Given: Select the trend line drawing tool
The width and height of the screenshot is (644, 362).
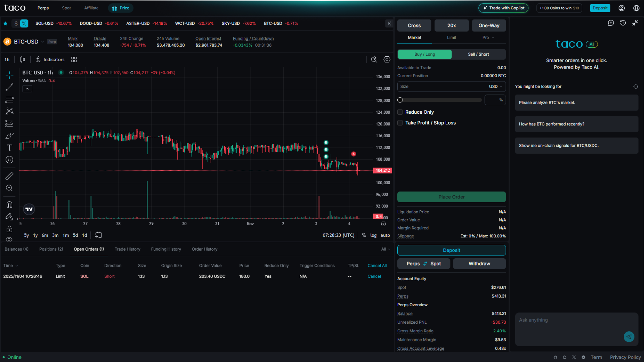Looking at the screenshot, I should click(x=9, y=87).
